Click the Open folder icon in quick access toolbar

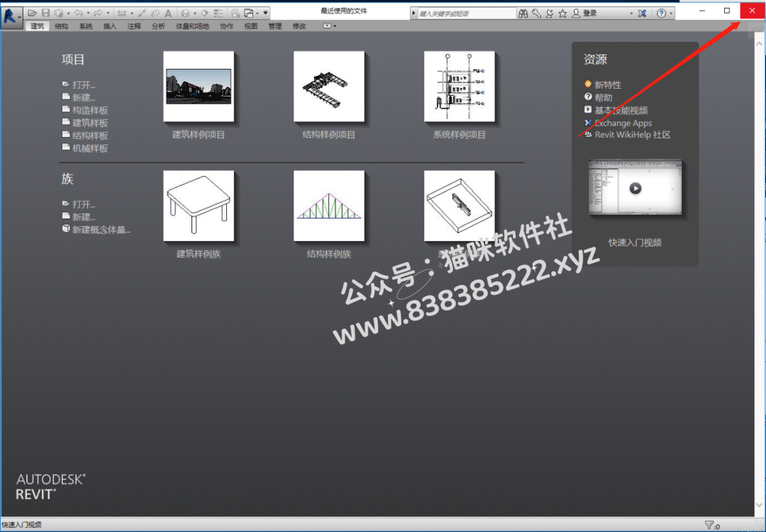coord(32,13)
